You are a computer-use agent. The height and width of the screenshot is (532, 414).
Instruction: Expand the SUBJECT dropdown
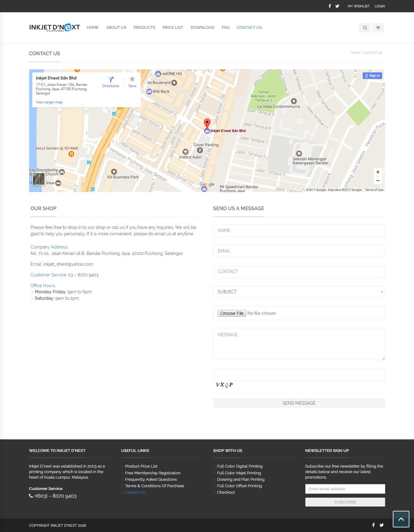299,292
